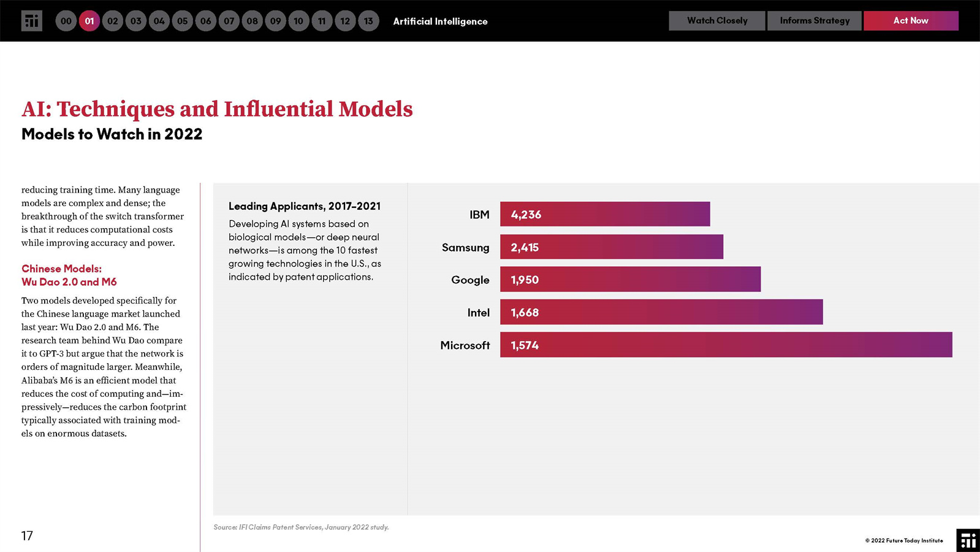The height and width of the screenshot is (552, 980).
Task: Go to section 00 navigation circle
Action: [66, 21]
